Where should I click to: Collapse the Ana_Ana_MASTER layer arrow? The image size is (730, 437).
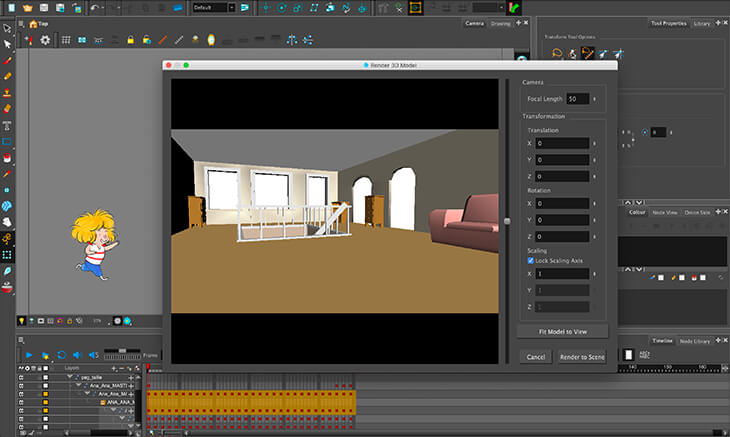(x=78, y=385)
